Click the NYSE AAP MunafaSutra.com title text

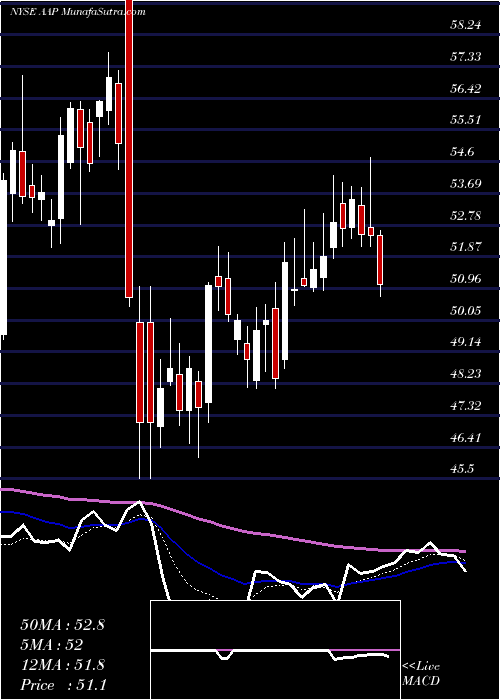78,12
